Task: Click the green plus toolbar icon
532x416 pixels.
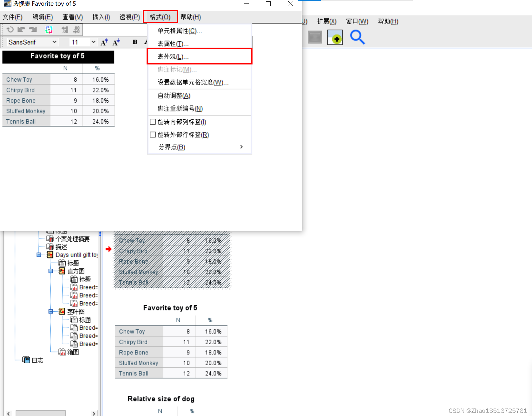Action: (x=335, y=37)
